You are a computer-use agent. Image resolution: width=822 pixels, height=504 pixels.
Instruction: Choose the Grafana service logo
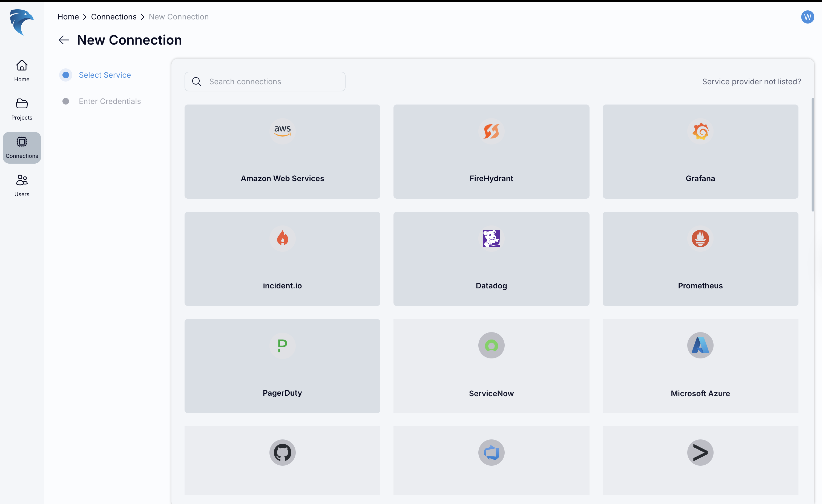coord(700,131)
